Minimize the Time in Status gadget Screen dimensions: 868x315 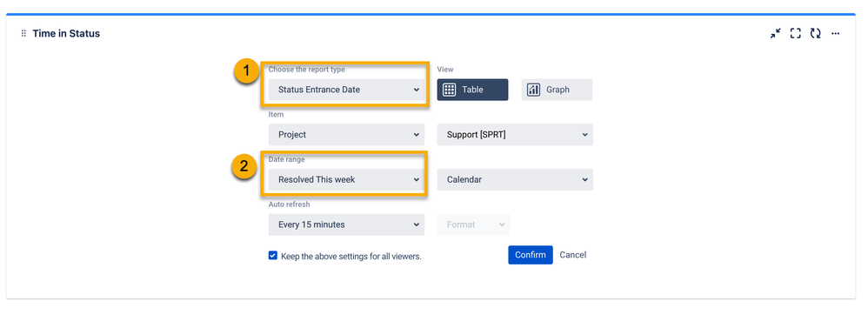[x=775, y=34]
